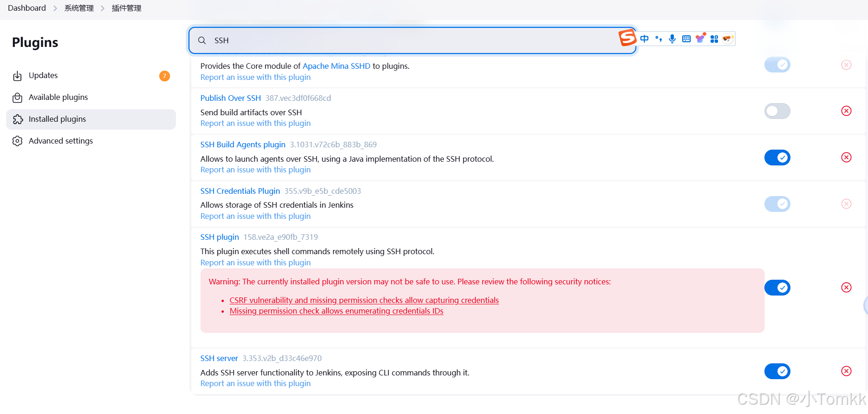Click disabled uninstall icon for SSH Credentials Plugin
The height and width of the screenshot is (414, 868).
point(846,204)
